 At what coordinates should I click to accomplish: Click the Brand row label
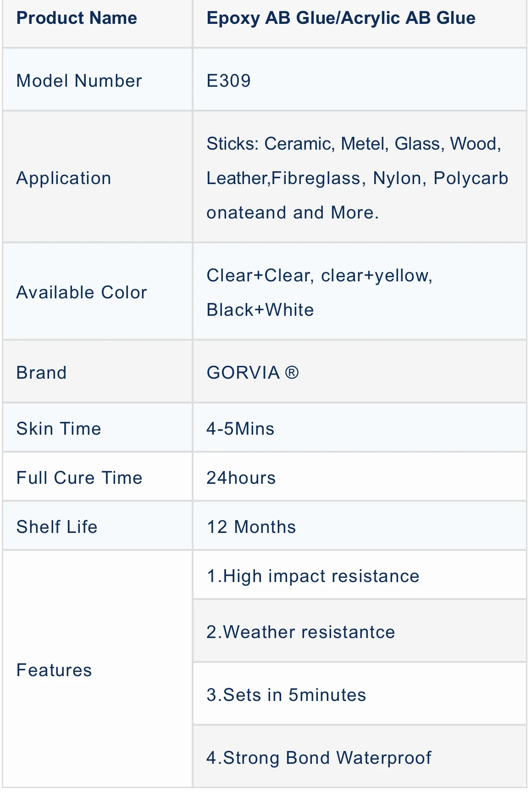click(x=41, y=373)
